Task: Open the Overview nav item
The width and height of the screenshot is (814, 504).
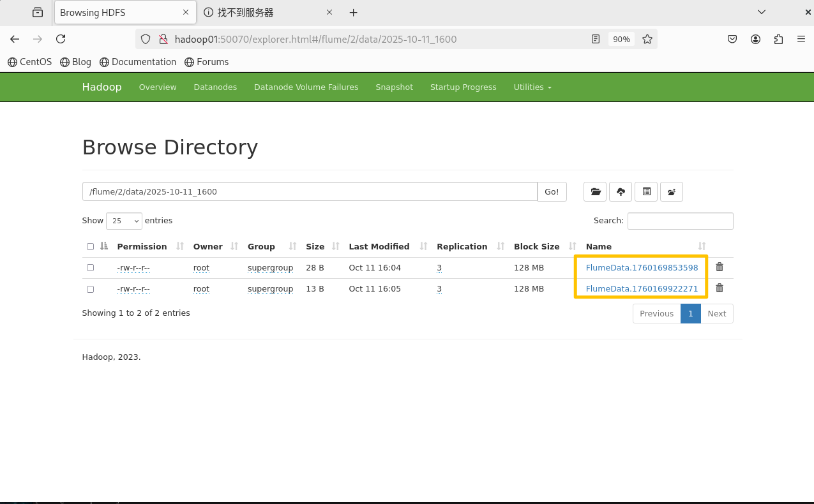Action: [158, 87]
